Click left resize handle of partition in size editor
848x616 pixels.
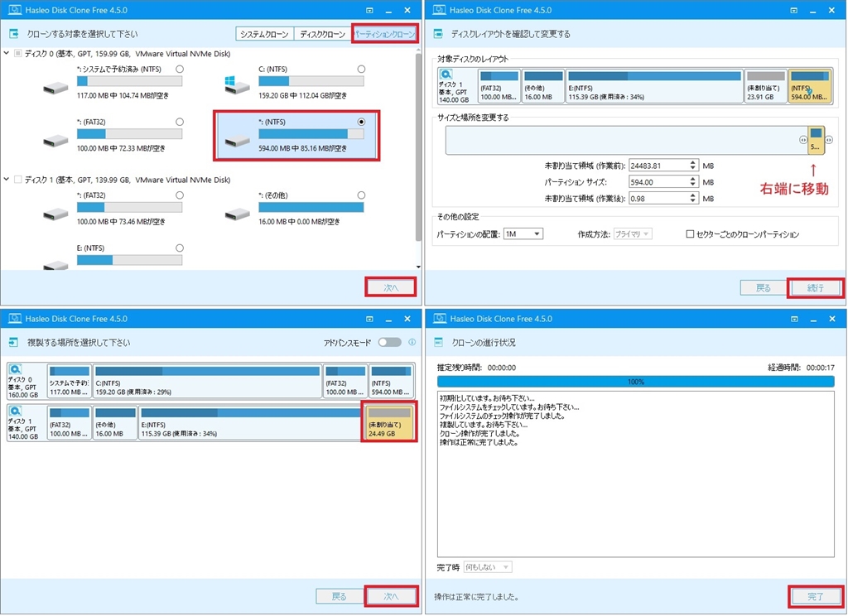click(803, 140)
